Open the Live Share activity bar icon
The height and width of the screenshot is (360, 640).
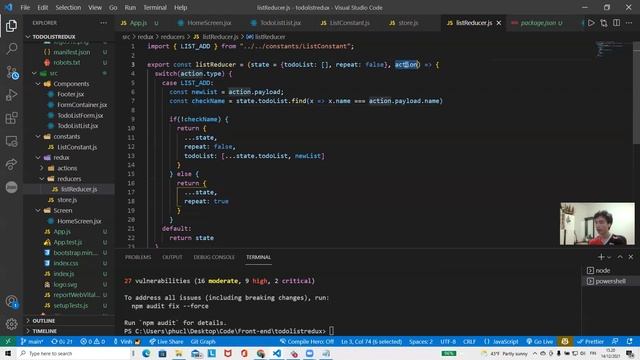(x=11, y=164)
